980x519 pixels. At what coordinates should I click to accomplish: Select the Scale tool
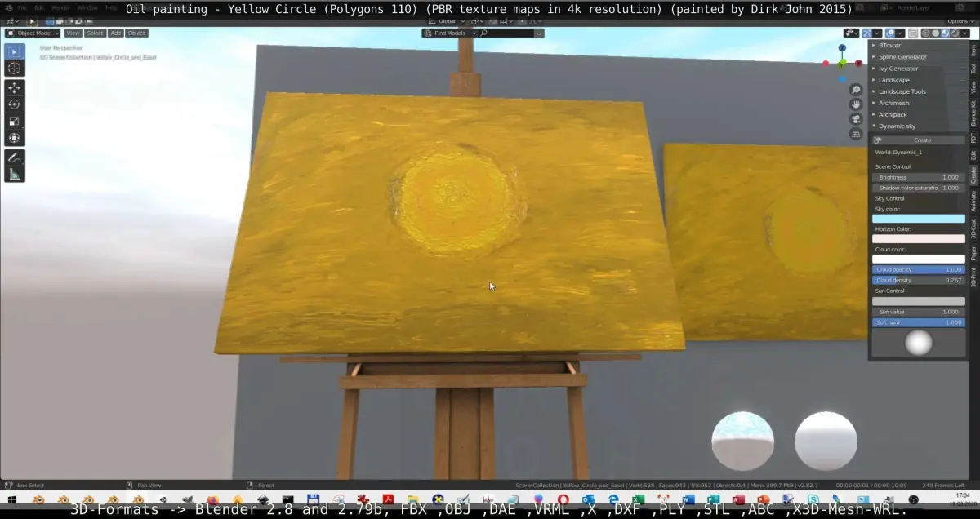15,122
